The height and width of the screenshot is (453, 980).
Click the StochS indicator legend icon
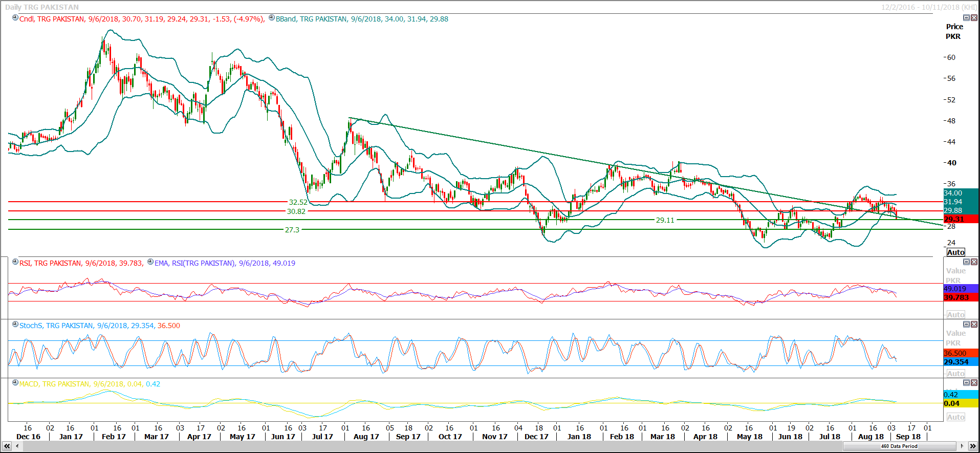pyautogui.click(x=15, y=325)
